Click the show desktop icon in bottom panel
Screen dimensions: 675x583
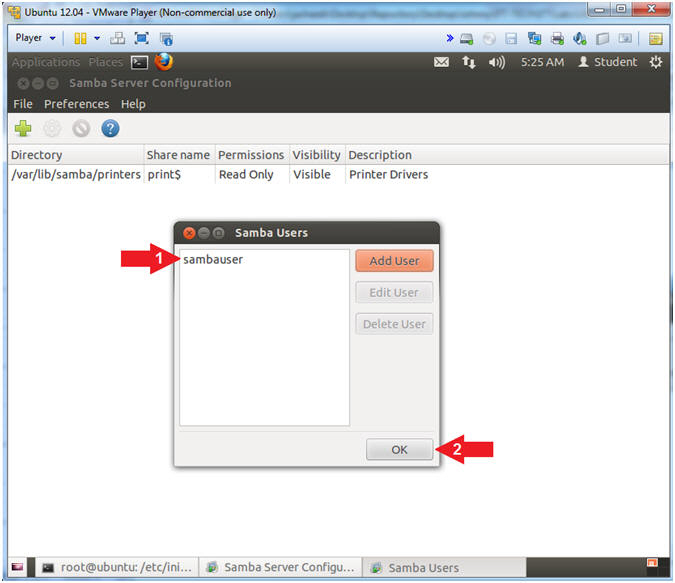(x=18, y=567)
